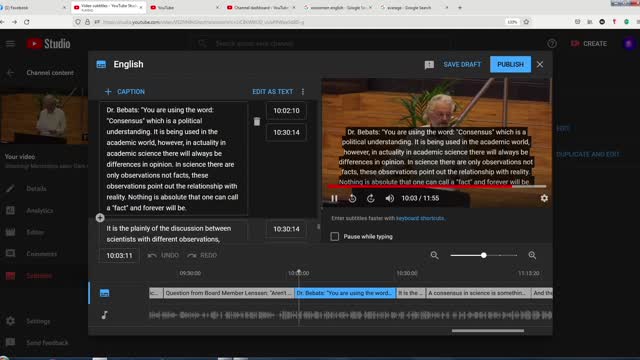Select the highlighted "Dr. Bebats" timeline segment
640x360 pixels.
(345, 293)
